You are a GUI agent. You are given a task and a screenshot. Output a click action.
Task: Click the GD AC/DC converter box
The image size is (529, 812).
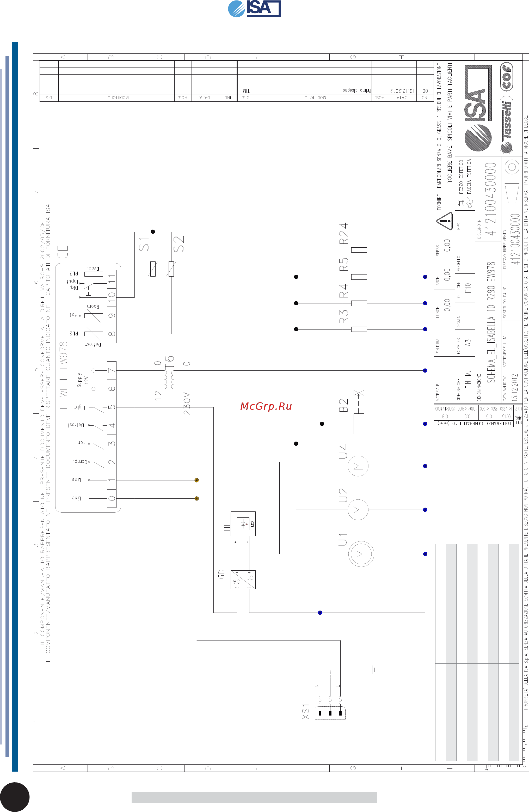(243, 580)
